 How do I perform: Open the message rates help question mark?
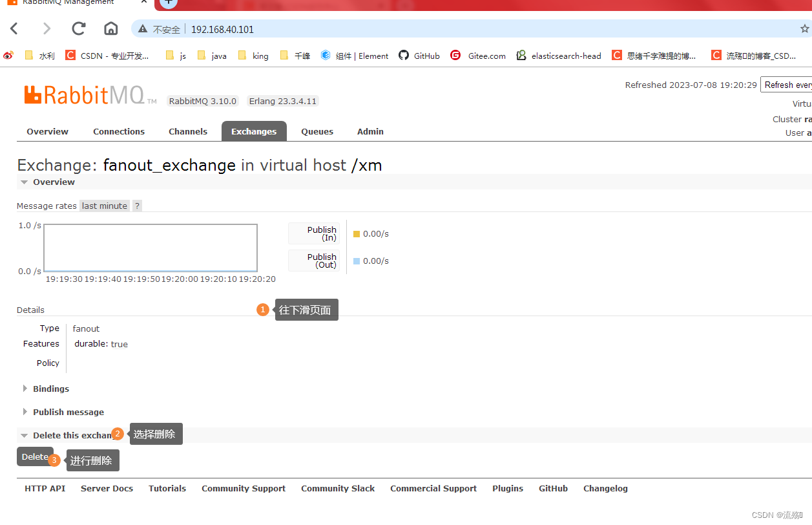(137, 205)
